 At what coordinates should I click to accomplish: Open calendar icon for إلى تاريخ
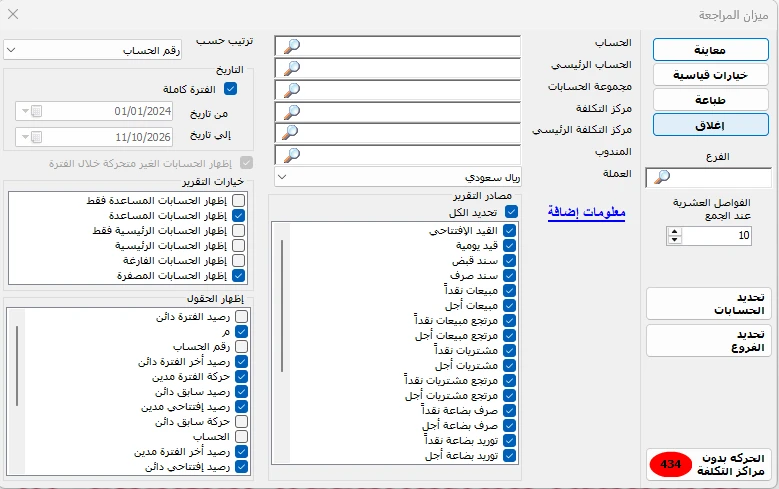[x=36, y=137]
